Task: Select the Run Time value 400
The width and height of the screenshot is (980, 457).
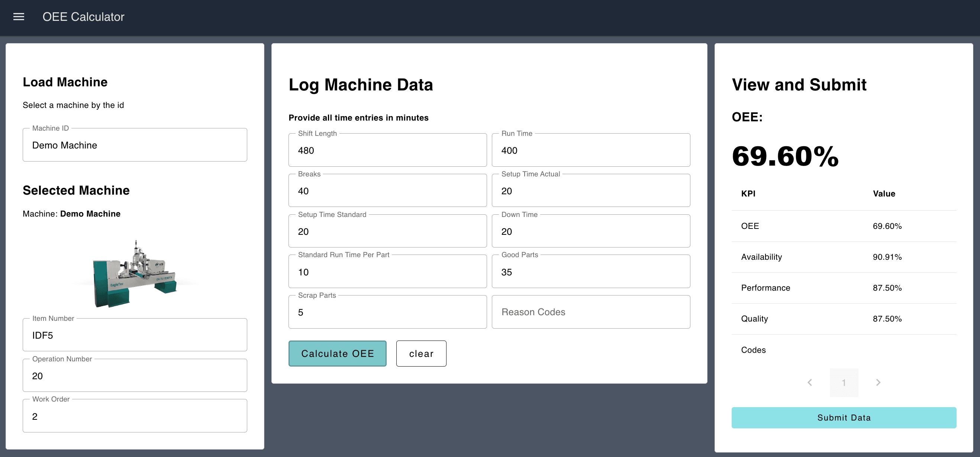Action: click(590, 150)
